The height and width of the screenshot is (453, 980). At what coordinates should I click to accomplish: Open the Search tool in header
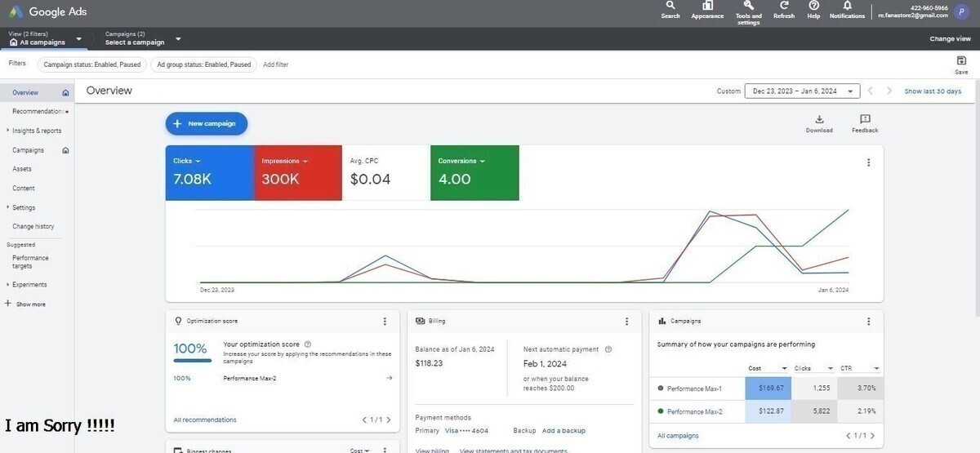pos(670,7)
